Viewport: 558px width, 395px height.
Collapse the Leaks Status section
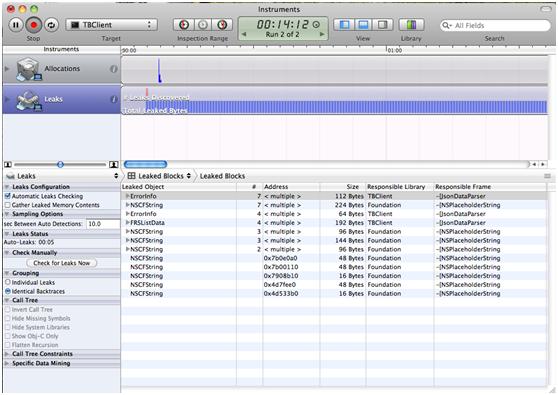[x=7, y=234]
